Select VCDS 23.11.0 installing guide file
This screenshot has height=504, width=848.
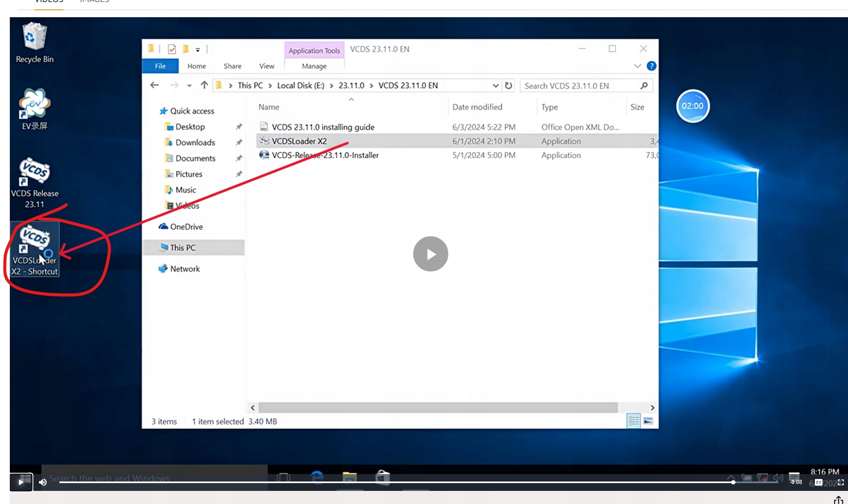click(x=323, y=127)
